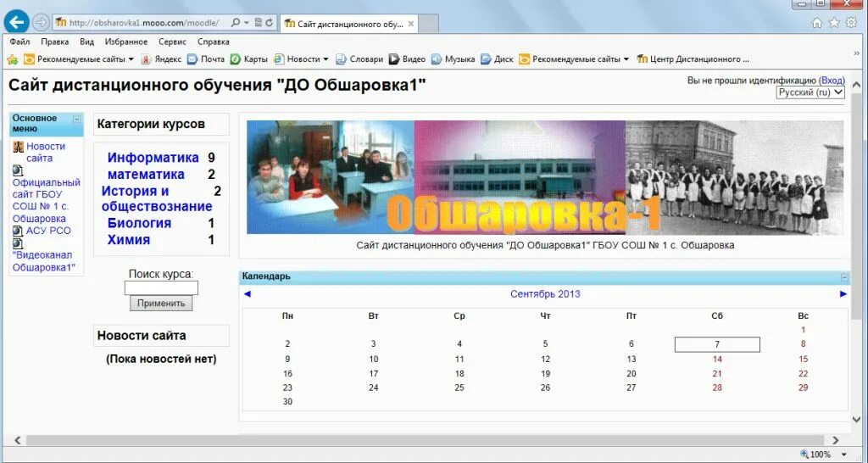Open the Видео bookmark
The width and height of the screenshot is (868, 463).
[407, 59]
